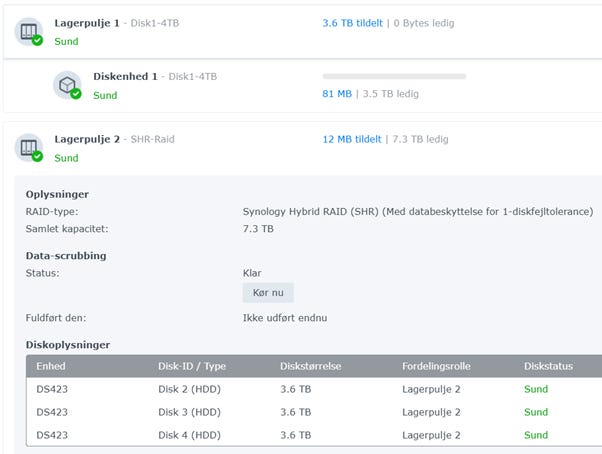Viewport: 602px width, 454px height.
Task: Click the Diskenhed 1 usage progress bar
Action: pos(394,76)
